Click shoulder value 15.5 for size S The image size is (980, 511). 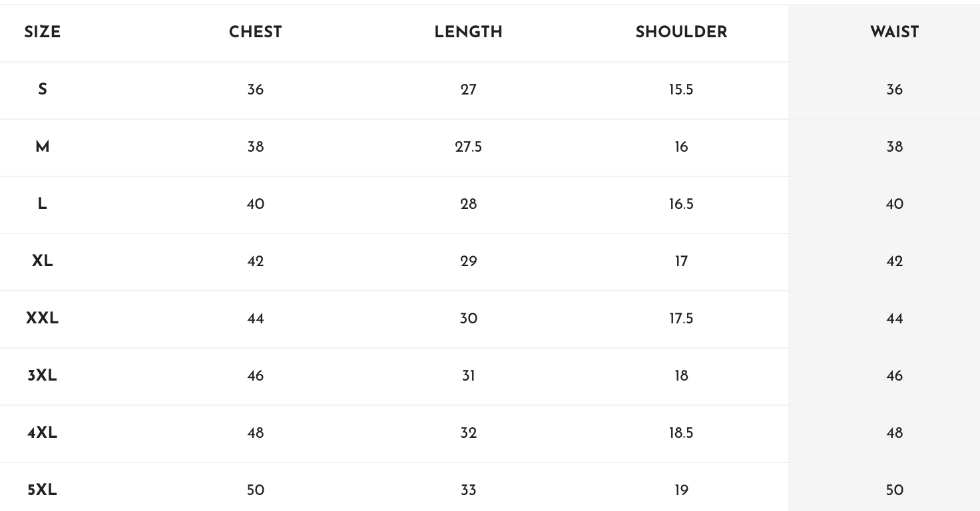coord(681,89)
